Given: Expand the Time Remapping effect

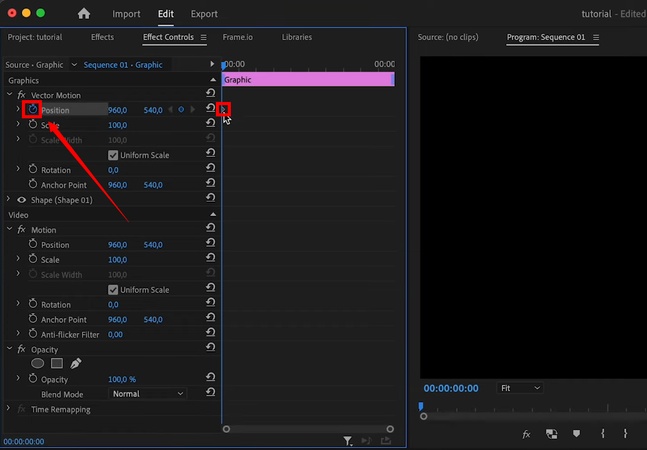Looking at the screenshot, I should coord(9,409).
